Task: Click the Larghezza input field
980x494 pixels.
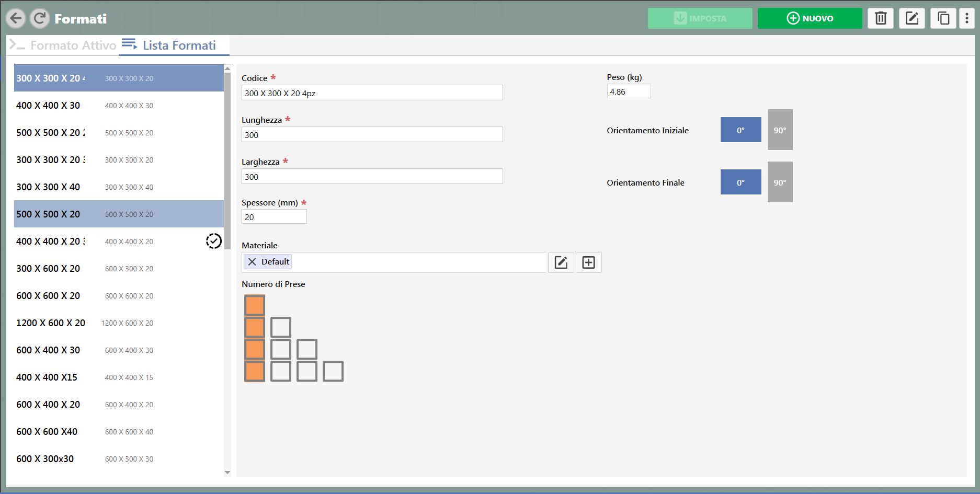Action: point(372,177)
